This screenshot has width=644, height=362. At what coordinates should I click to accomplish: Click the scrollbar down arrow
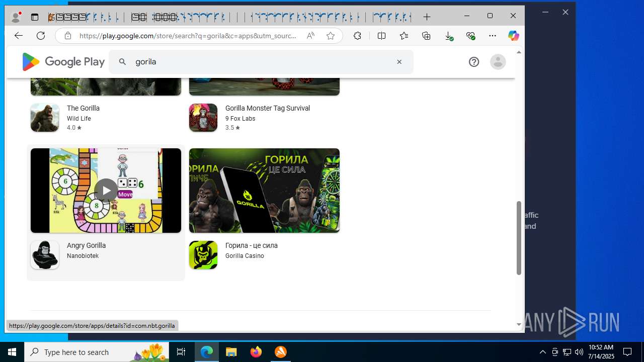tap(519, 325)
